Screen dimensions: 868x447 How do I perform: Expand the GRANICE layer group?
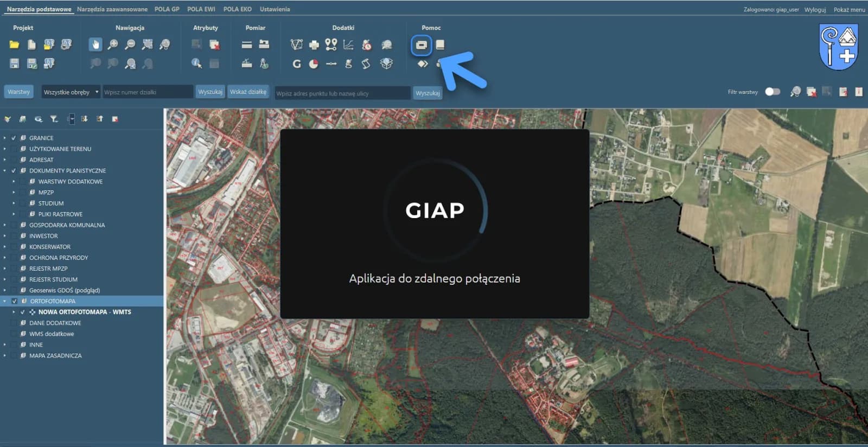coord(5,138)
